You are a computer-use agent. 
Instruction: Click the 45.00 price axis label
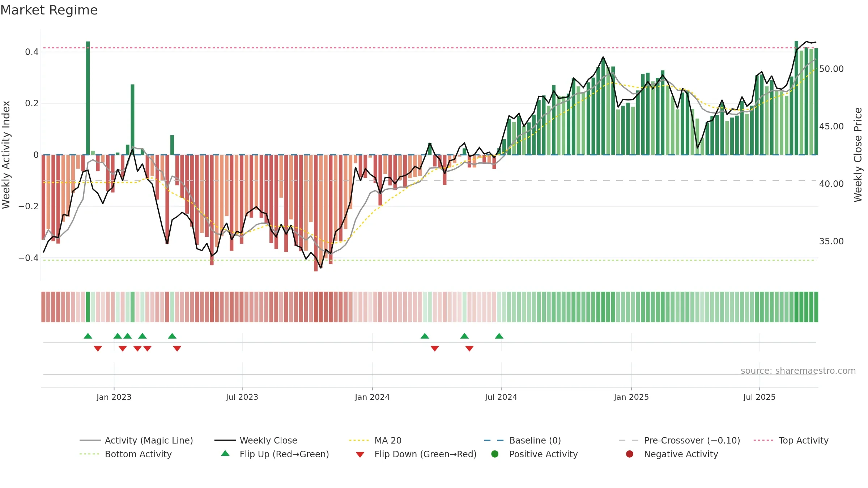coord(831,127)
